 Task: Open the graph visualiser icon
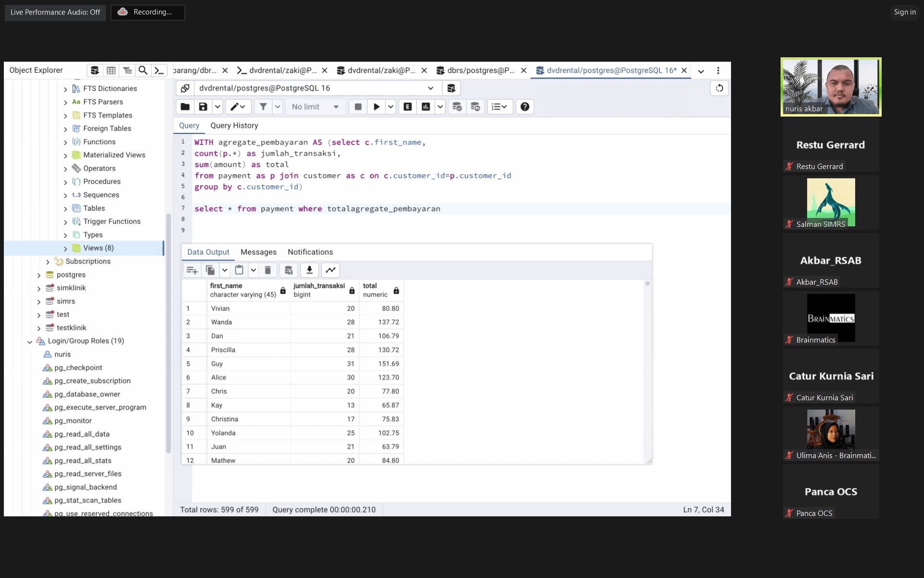pyautogui.click(x=331, y=270)
